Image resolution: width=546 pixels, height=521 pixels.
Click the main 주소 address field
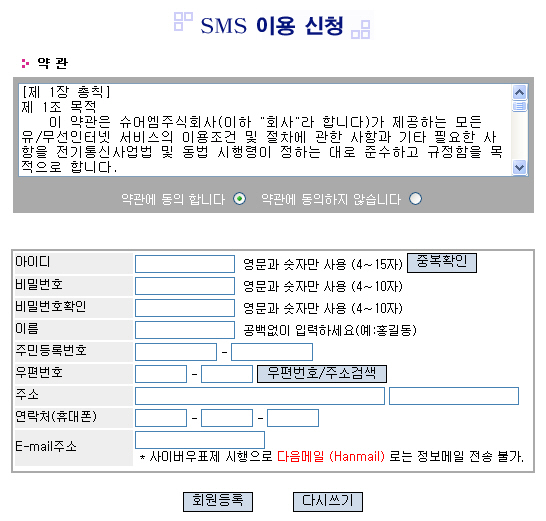(260, 396)
